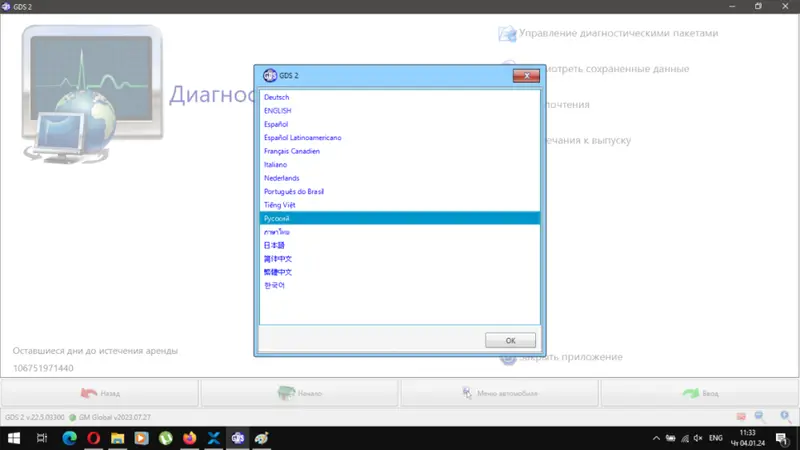
Task: Show hidden system tray icons
Action: click(656, 438)
